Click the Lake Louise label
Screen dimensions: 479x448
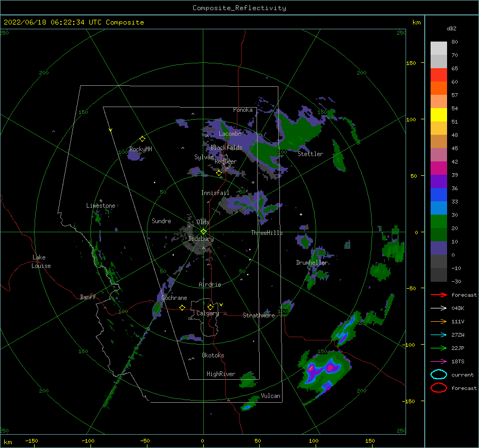[41, 262]
